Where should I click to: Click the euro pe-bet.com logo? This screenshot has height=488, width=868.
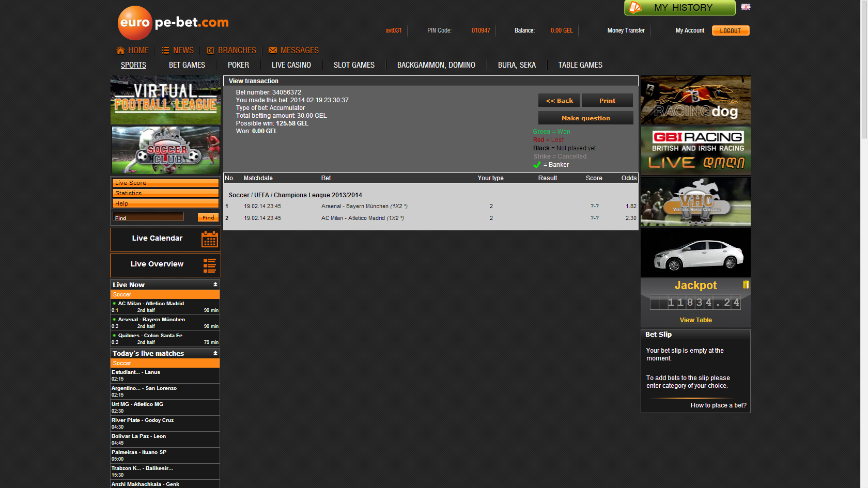(x=173, y=23)
